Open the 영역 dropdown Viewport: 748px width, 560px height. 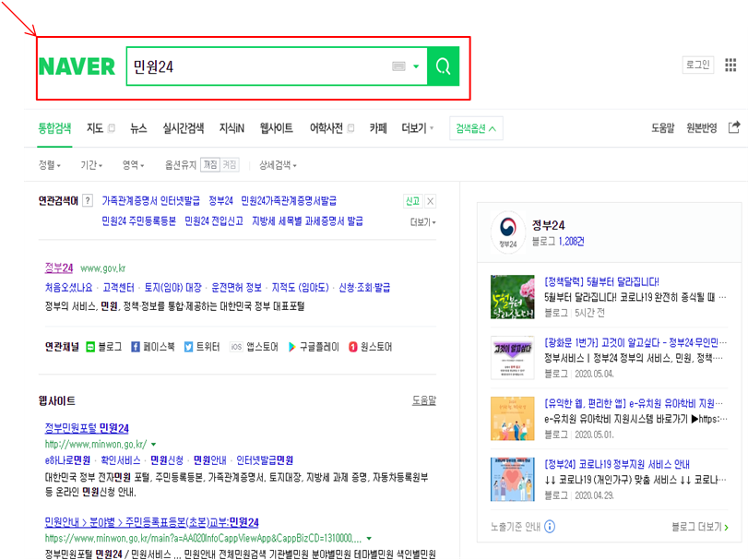[x=134, y=165]
